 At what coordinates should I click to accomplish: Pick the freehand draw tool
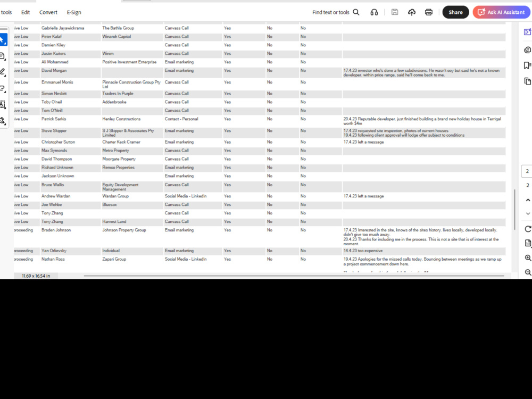[3, 88]
